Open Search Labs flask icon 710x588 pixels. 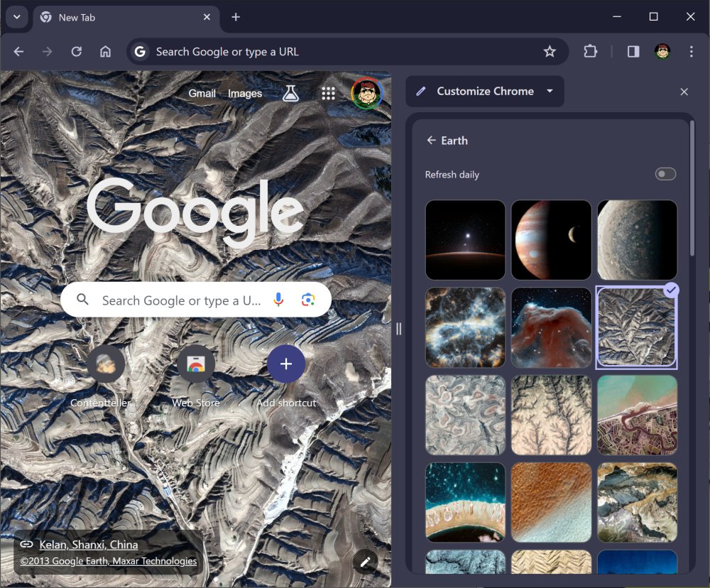tap(290, 93)
